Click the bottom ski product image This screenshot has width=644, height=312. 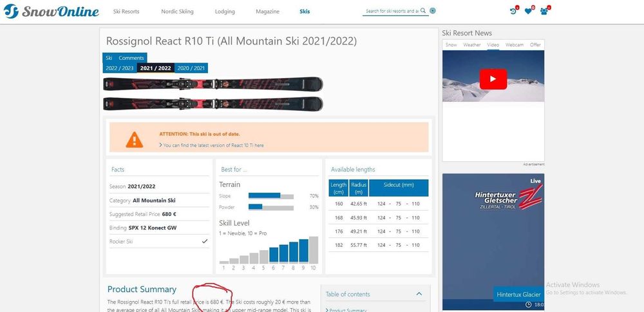pyautogui.click(x=213, y=103)
